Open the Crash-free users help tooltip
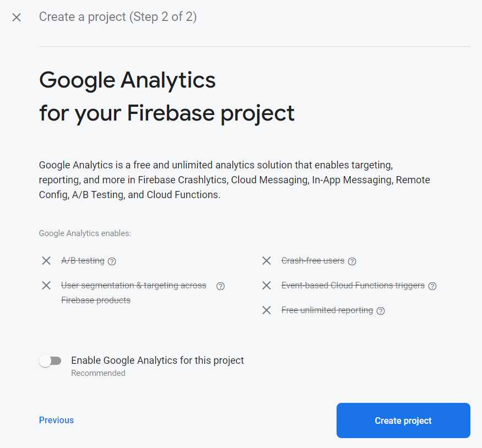Viewport: 482px width, 448px height. coord(352,261)
